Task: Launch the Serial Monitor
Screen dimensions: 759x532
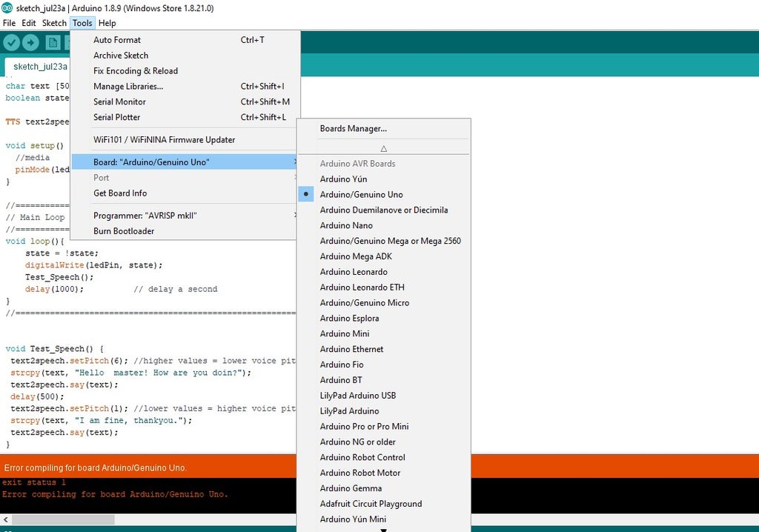Action: pyautogui.click(x=184, y=102)
